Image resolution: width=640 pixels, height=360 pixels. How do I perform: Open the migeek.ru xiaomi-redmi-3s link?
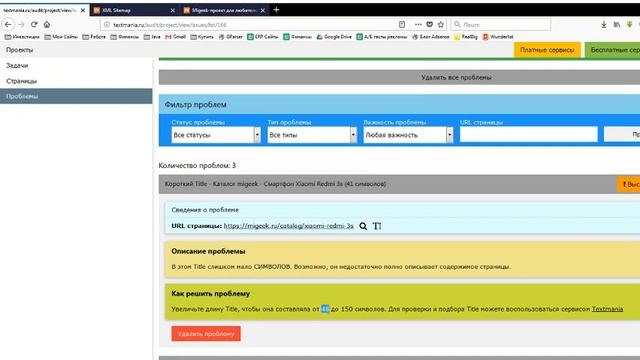point(289,226)
